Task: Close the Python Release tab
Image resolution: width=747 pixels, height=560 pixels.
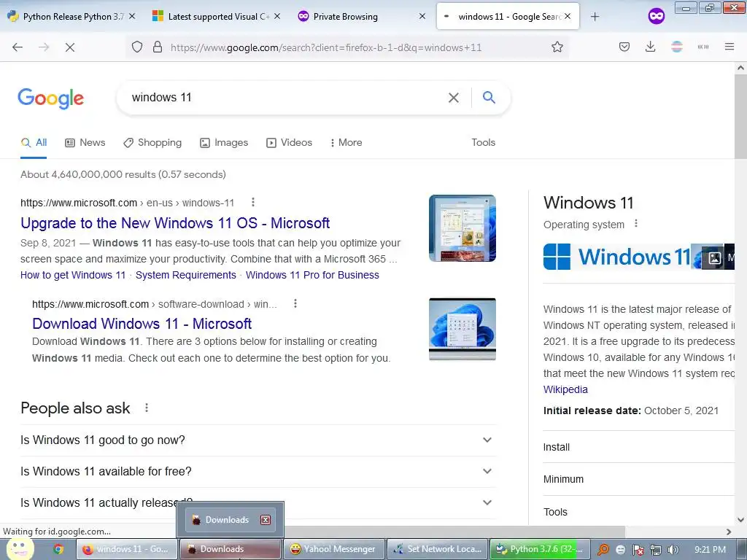Action: [x=132, y=16]
